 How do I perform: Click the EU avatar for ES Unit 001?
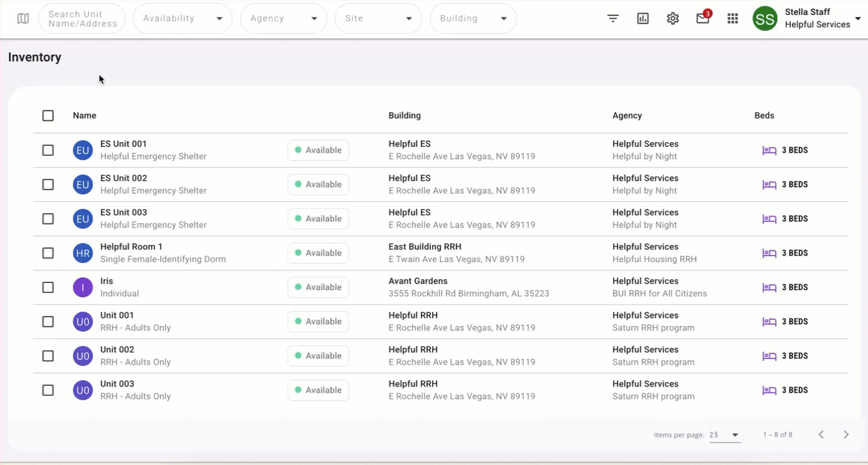83,150
